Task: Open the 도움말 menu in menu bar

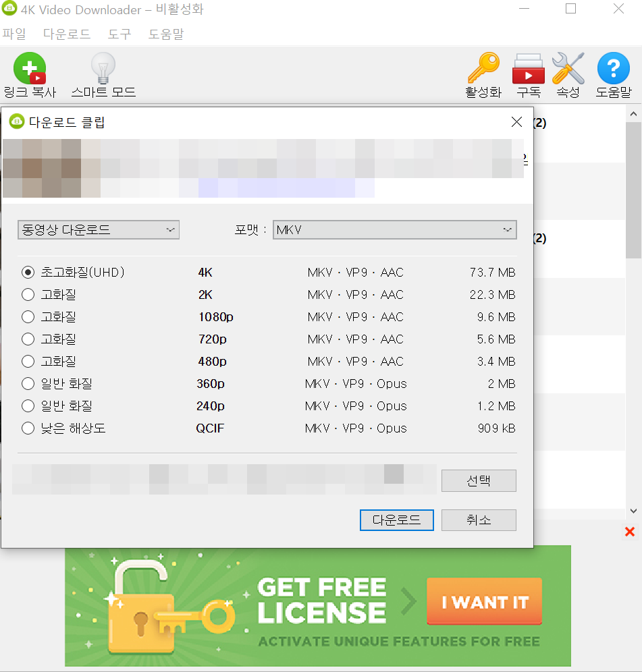Action: click(x=166, y=34)
